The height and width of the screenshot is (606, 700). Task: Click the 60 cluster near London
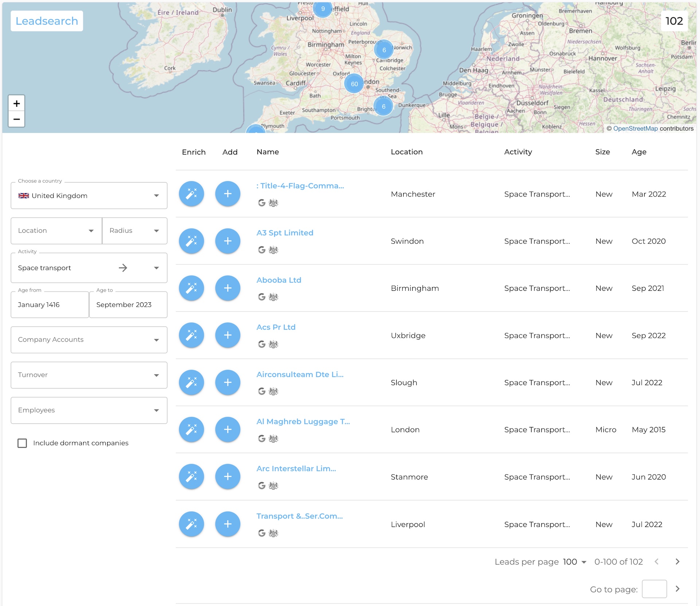354,84
